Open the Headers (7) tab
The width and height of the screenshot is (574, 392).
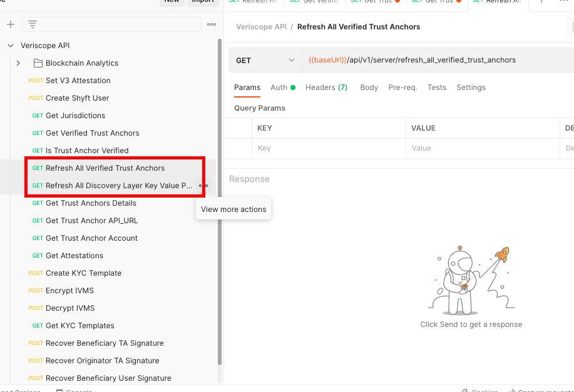coord(326,88)
